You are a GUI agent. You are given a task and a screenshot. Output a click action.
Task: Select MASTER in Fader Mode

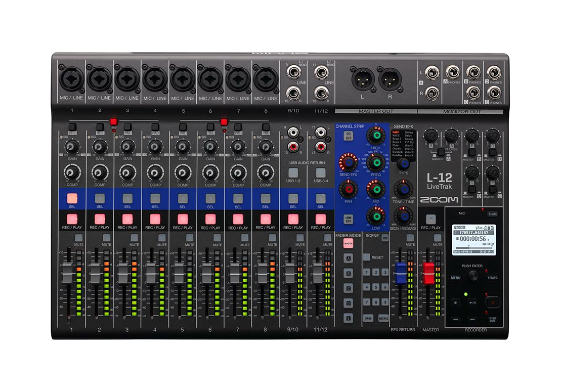coord(348,243)
